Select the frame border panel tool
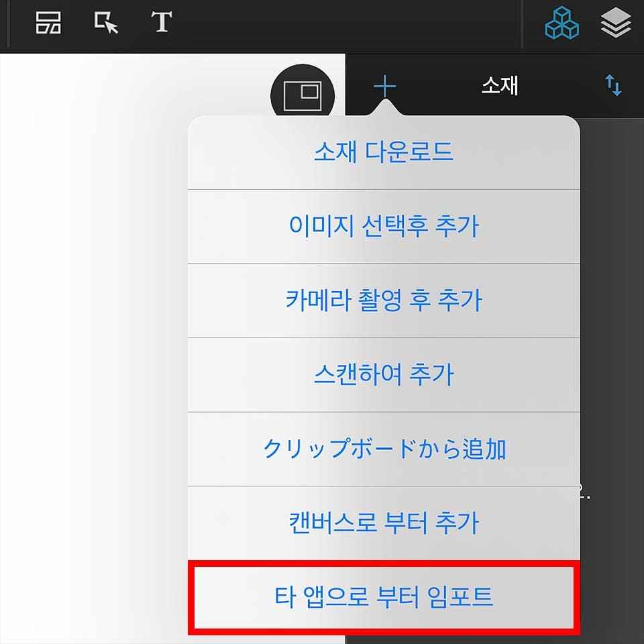644x644 pixels. coord(48,23)
